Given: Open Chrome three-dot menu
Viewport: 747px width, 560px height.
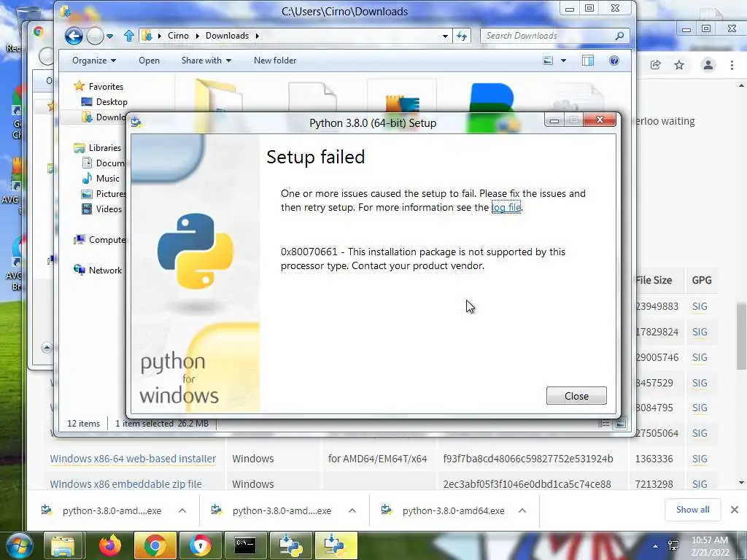Looking at the screenshot, I should pyautogui.click(x=732, y=65).
